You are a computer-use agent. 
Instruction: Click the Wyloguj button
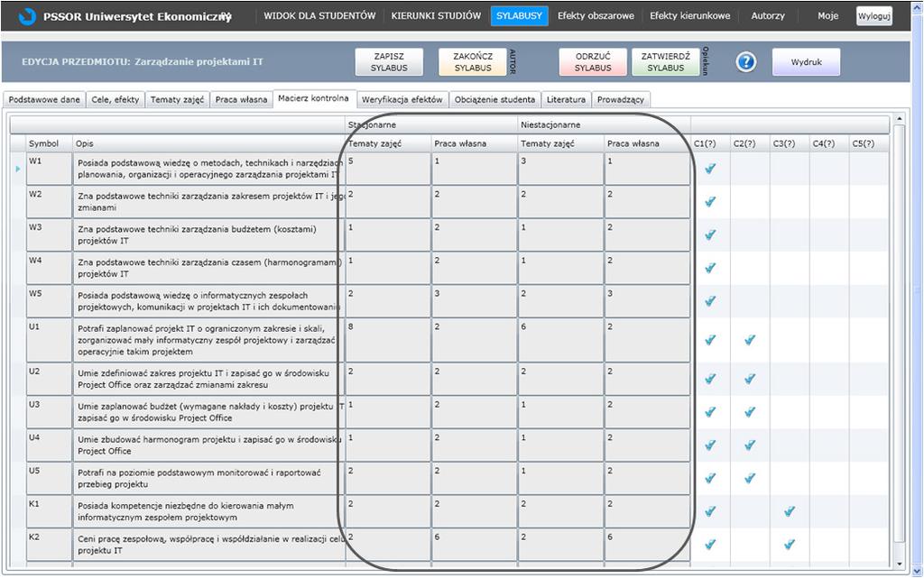(873, 16)
